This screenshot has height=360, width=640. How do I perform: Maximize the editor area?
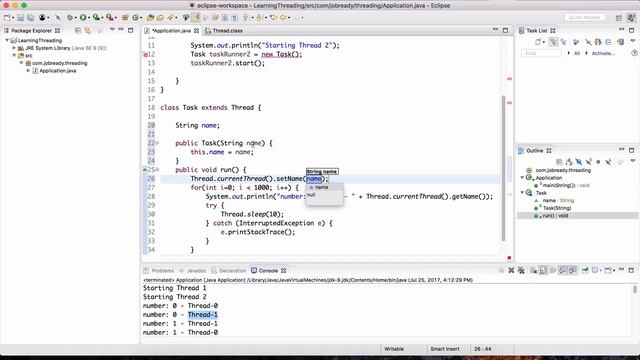(x=505, y=30)
